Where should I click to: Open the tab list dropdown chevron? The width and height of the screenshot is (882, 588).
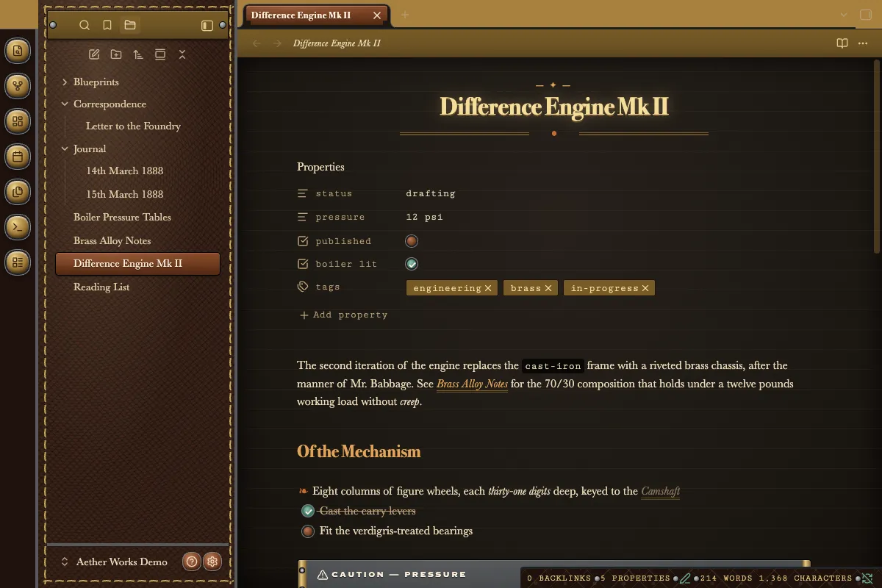tap(844, 15)
